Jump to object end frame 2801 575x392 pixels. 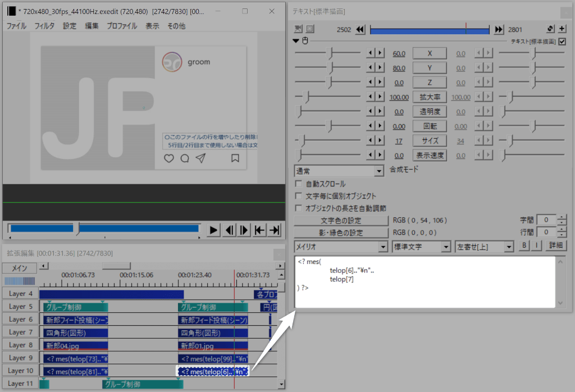pos(498,30)
